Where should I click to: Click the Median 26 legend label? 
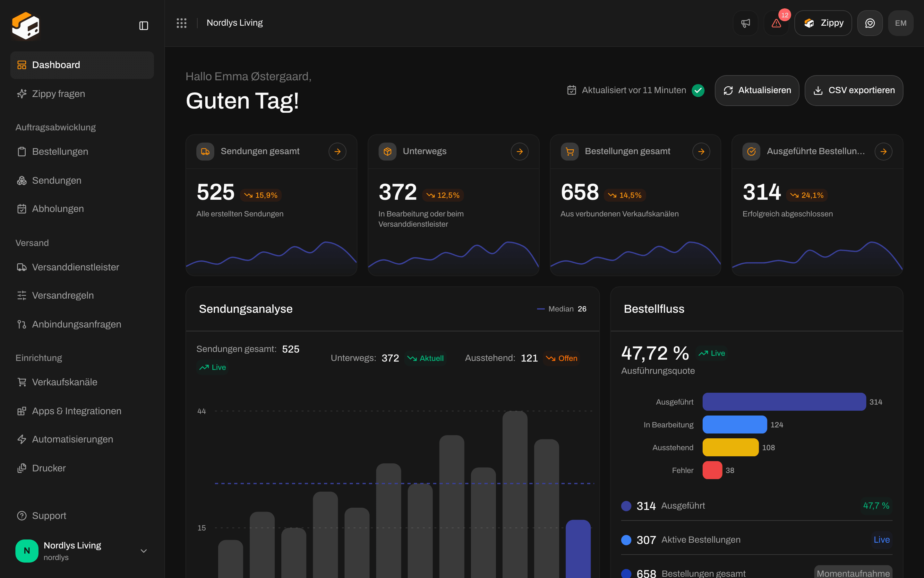[x=561, y=309]
